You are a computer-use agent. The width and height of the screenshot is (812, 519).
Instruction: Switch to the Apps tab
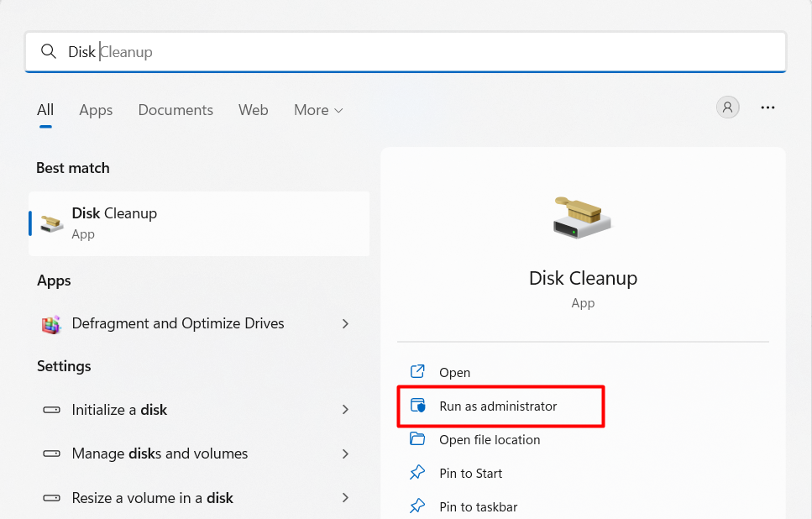point(96,110)
